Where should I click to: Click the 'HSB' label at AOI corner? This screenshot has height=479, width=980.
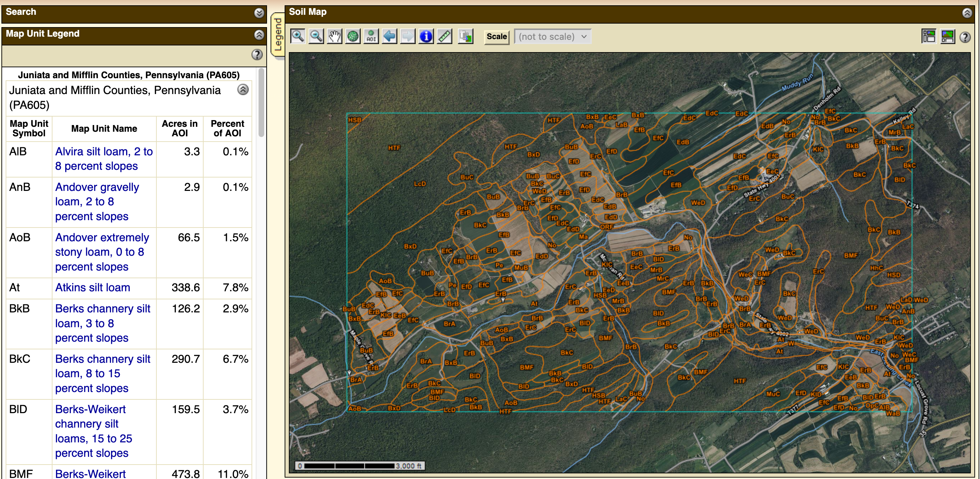coord(355,120)
